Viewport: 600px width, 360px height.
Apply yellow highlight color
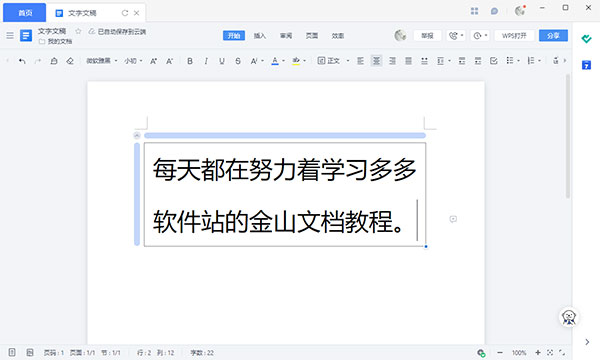tap(296, 61)
